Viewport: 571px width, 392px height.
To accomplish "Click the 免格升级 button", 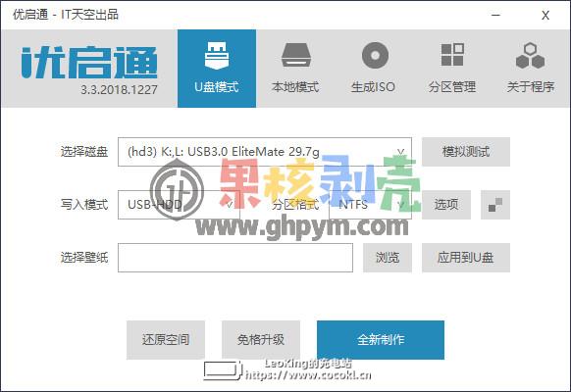I will (261, 340).
